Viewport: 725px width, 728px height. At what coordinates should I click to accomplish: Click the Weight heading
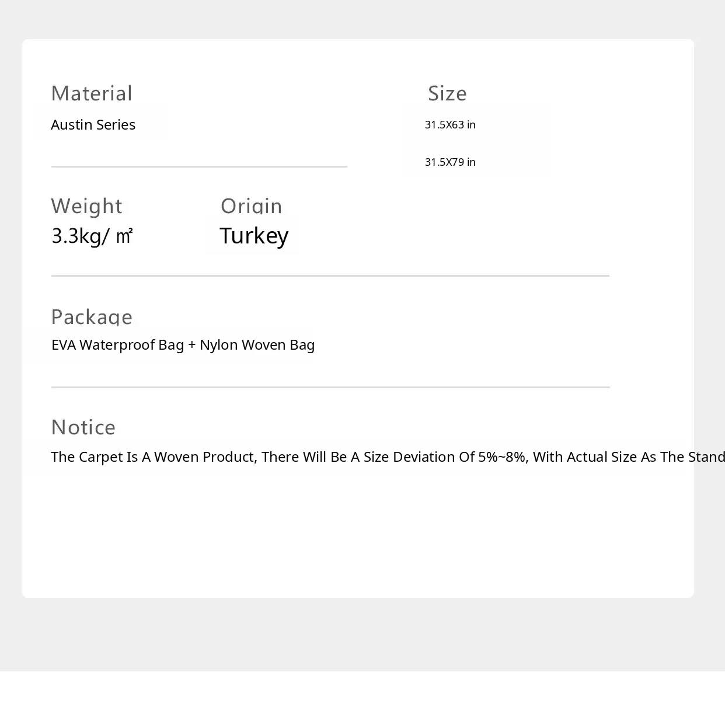tap(86, 206)
